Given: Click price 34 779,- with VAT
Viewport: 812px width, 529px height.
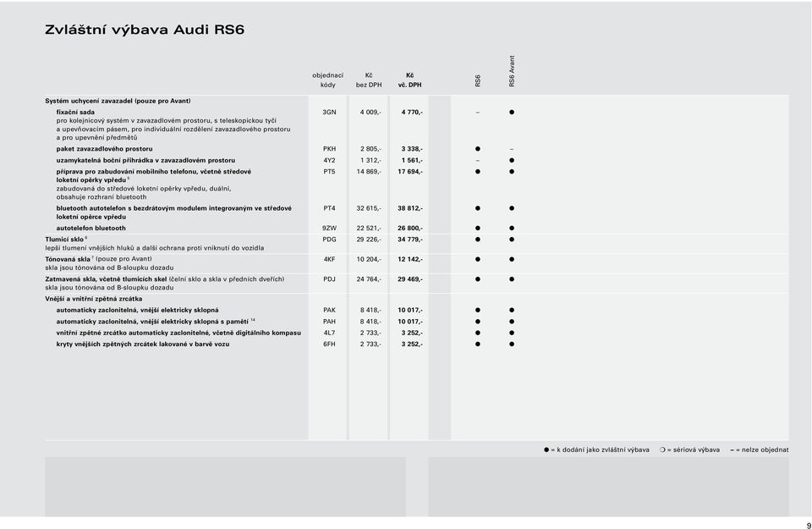Looking at the screenshot, I should click(410, 240).
